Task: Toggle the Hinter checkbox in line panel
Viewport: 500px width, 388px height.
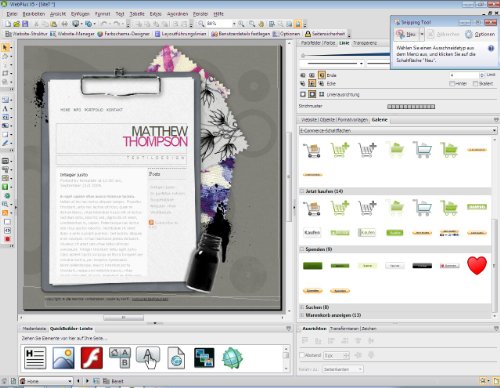Action: click(x=452, y=83)
